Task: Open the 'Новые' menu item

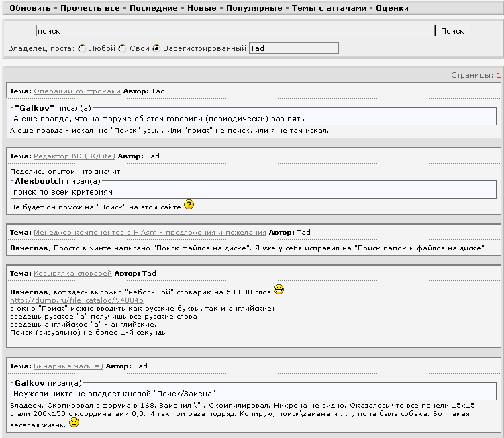Action: (202, 8)
